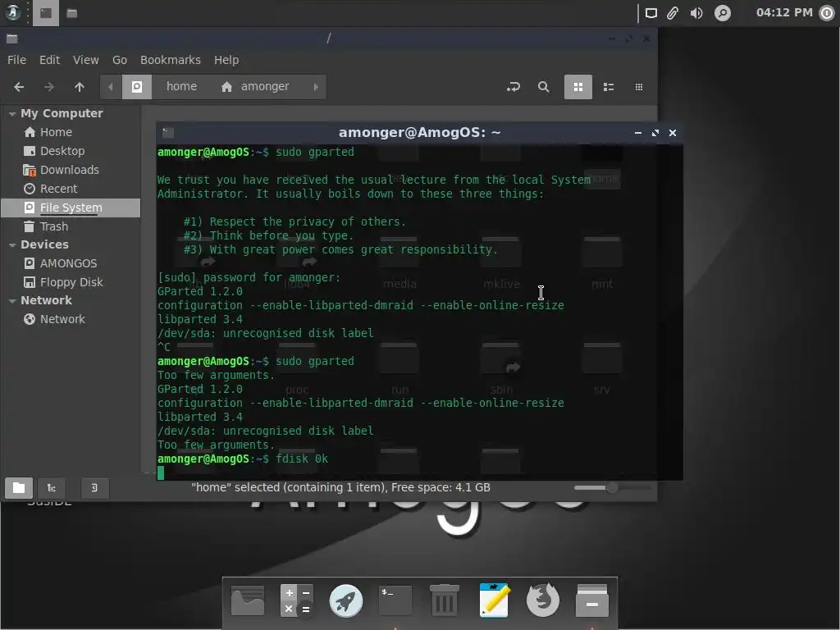Click the 'home' path breadcrumb
840x630 pixels.
(181, 87)
